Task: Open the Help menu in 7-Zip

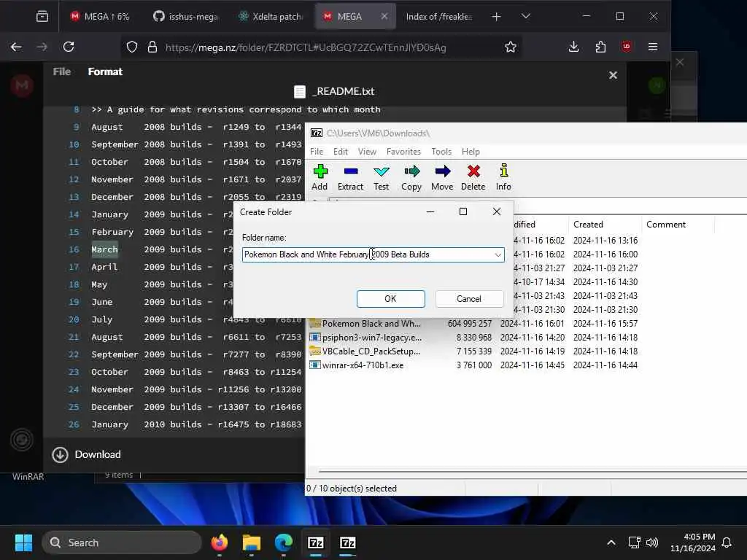Action: [x=471, y=152]
